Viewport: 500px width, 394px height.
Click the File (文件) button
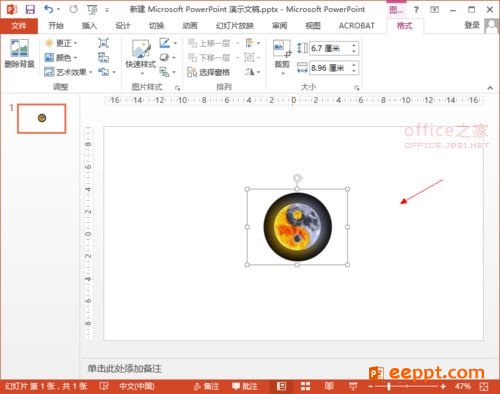point(19,26)
